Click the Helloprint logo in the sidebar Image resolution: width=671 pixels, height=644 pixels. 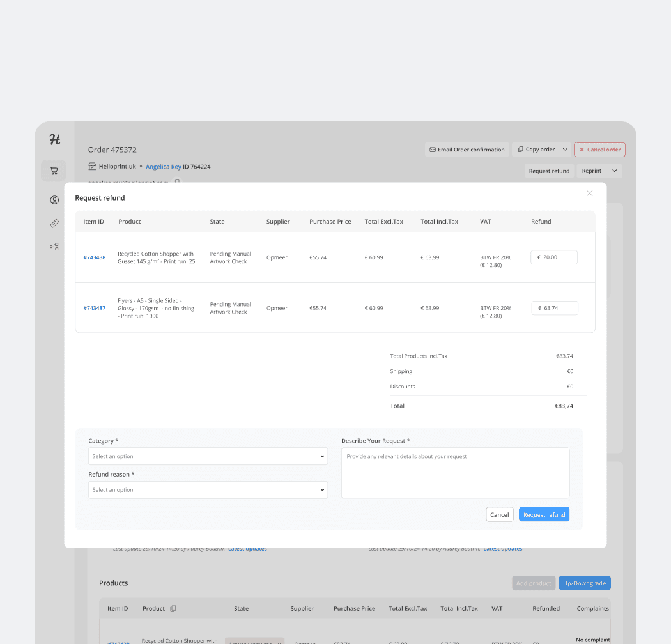[x=54, y=139]
